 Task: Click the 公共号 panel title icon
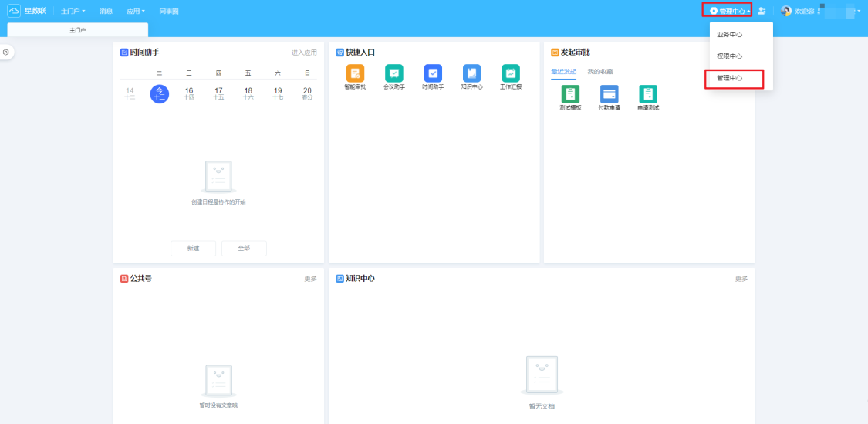[x=124, y=278]
